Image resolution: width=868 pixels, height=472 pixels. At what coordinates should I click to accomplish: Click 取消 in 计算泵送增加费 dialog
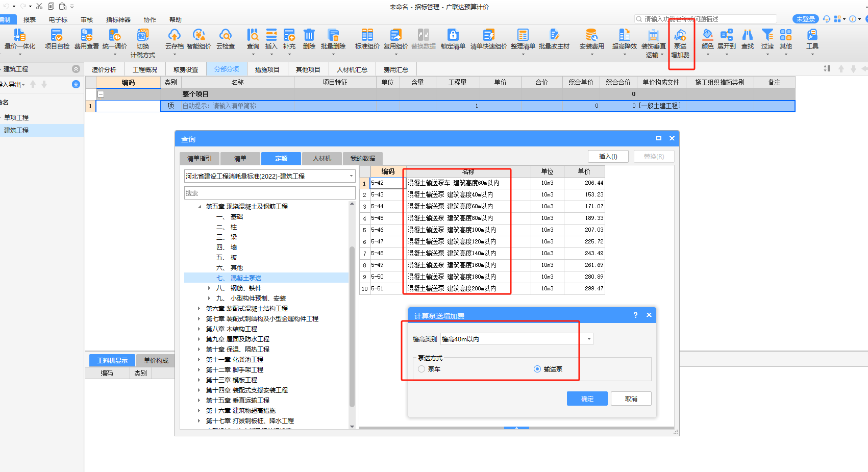[631, 399]
